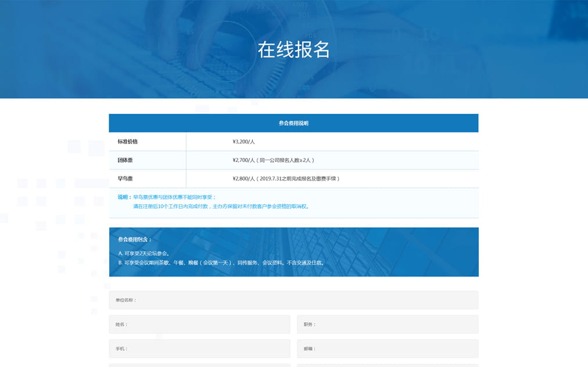Click the 在线报名 page title
This screenshot has height=367, width=588.
[x=293, y=50]
